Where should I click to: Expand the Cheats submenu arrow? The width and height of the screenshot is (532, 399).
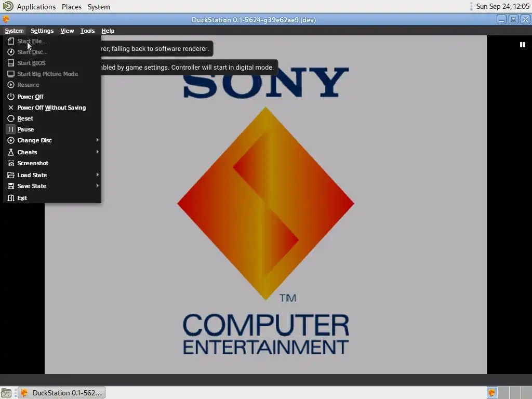point(97,152)
